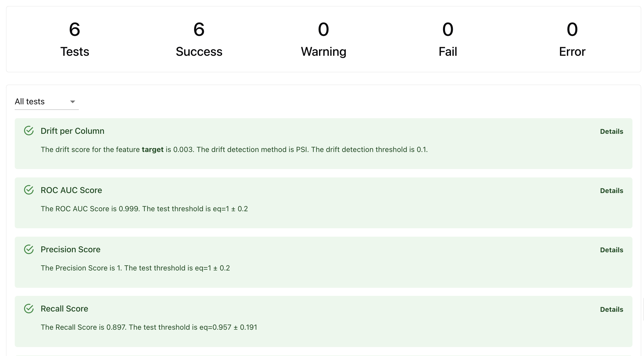Click the Precision Score success checkmark icon
This screenshot has height=356, width=644.
coord(29,249)
